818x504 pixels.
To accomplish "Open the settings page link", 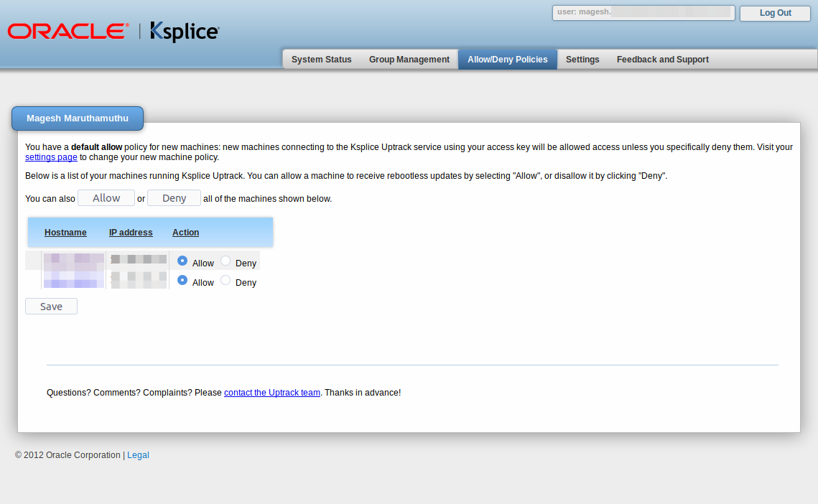I will 51,157.
